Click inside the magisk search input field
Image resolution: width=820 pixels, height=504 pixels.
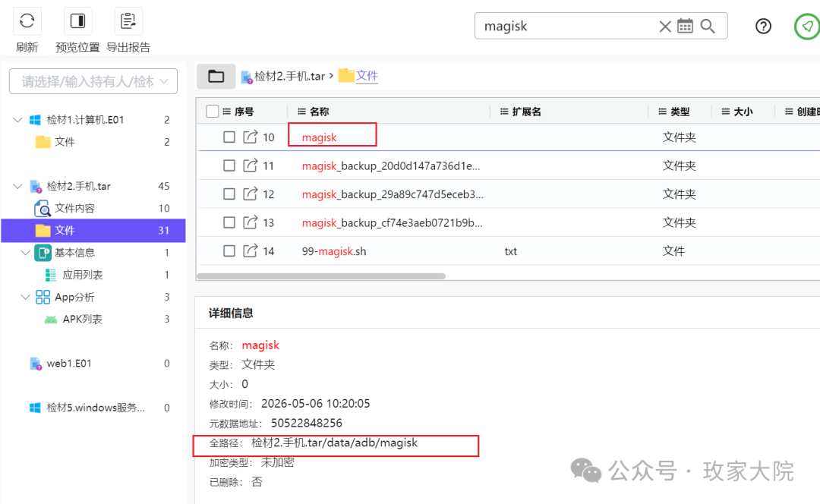(567, 26)
